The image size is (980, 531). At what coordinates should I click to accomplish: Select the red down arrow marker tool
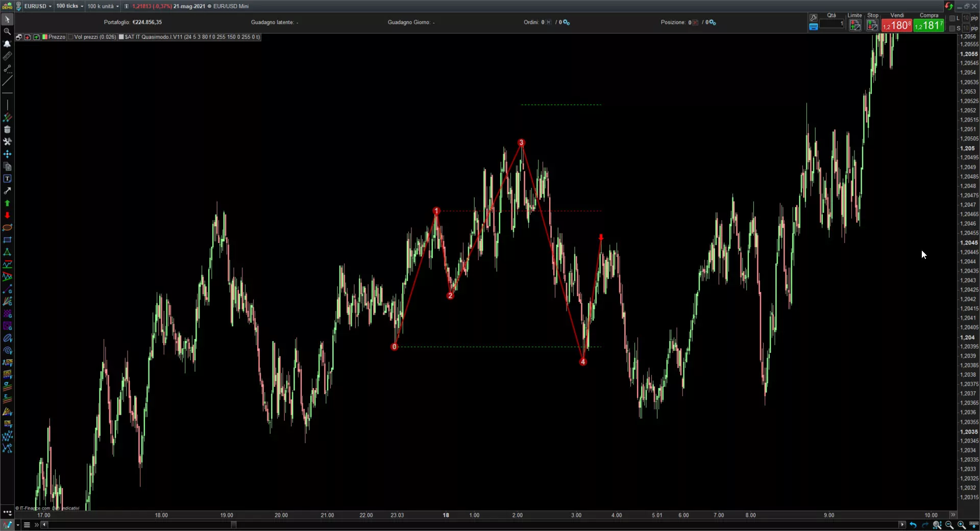pyautogui.click(x=7, y=215)
